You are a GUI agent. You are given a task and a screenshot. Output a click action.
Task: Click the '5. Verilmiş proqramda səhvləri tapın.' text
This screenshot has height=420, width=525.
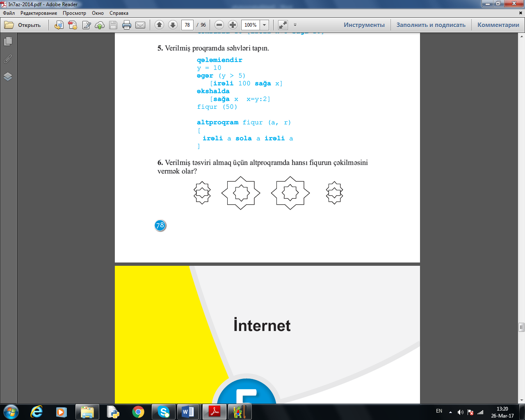(x=213, y=48)
